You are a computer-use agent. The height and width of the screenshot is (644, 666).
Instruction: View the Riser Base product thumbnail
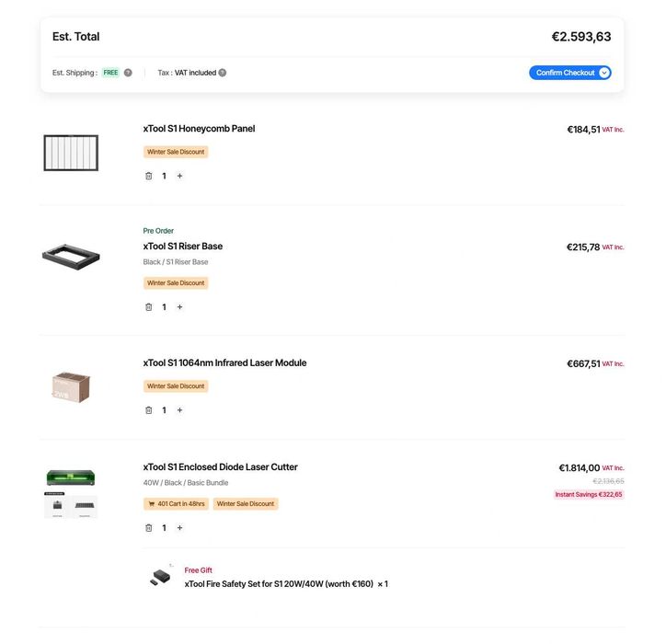(x=71, y=257)
